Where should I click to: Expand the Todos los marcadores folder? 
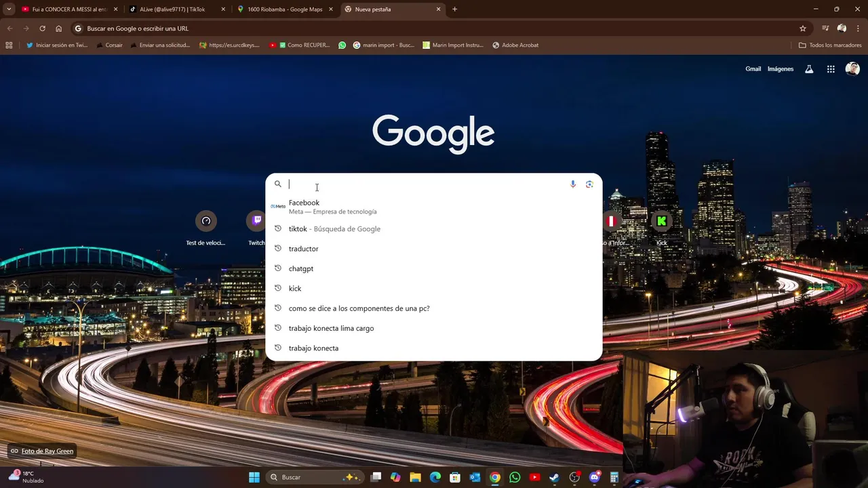pos(830,45)
